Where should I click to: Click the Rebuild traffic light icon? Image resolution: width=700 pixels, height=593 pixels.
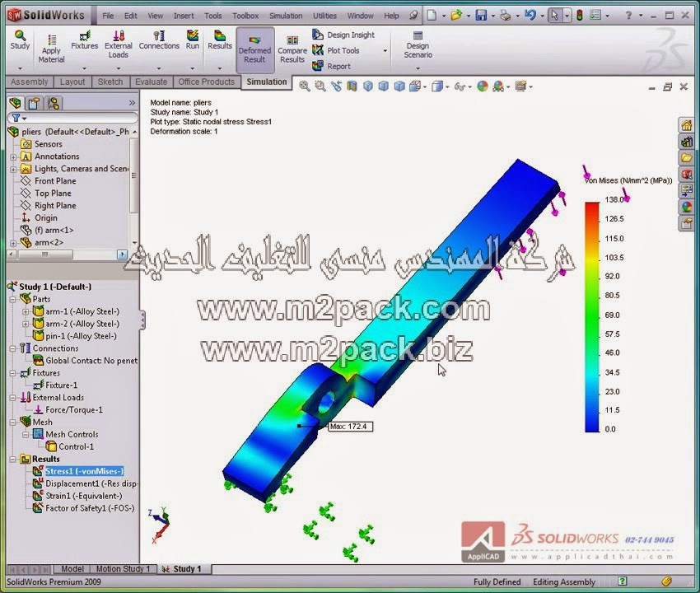pyautogui.click(x=580, y=15)
